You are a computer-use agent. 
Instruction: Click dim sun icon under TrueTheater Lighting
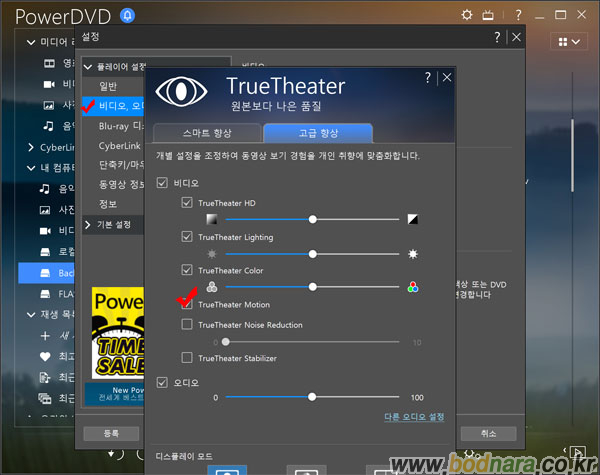point(212,254)
